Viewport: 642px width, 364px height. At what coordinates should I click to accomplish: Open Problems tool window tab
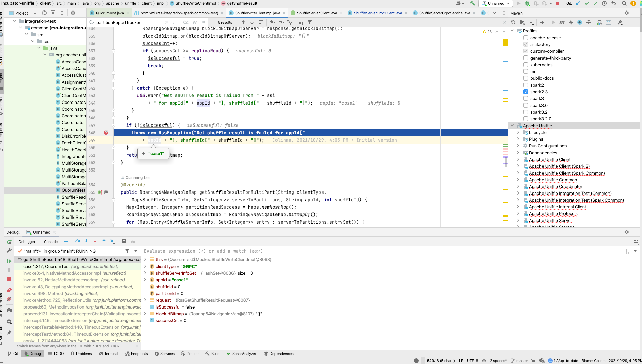81,354
